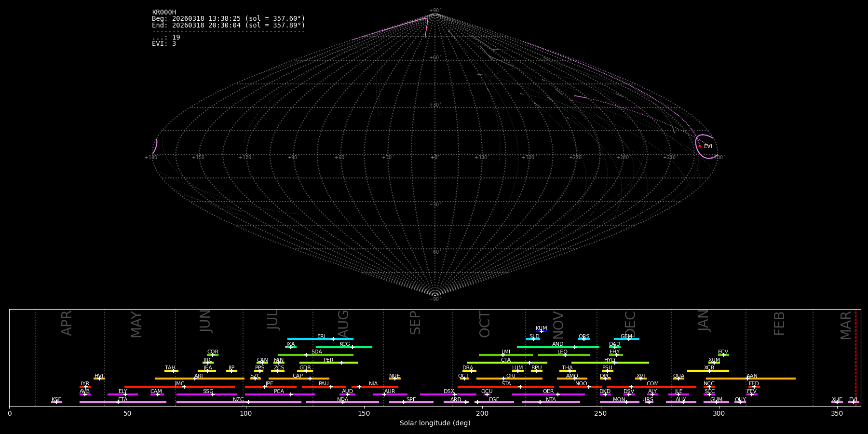
Task: Select the cyan ERI activity bar
Action: 320,339
